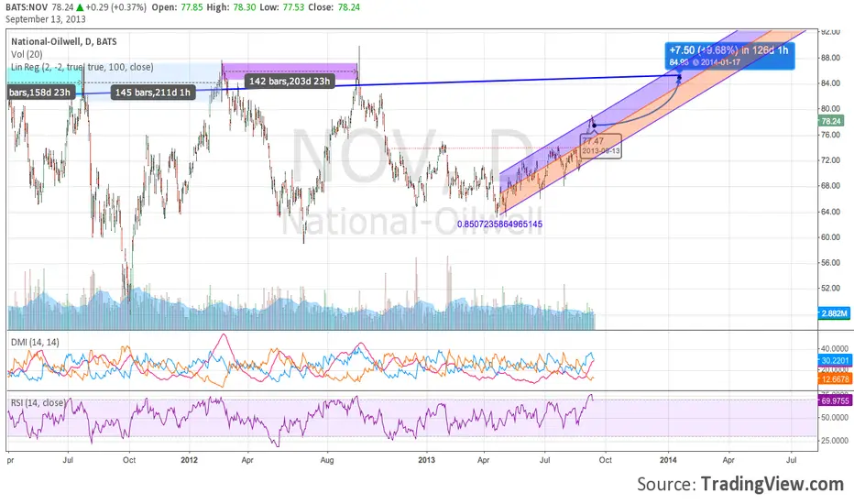The image size is (854, 504).
Task: Click the BATS:NOV ticker symbol
Action: [x=27, y=7]
